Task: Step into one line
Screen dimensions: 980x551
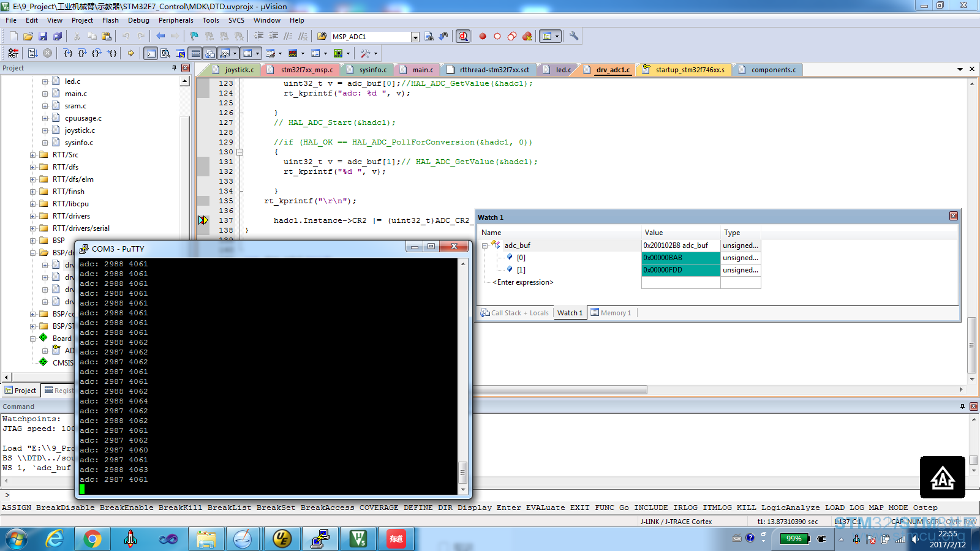Action: (68, 53)
